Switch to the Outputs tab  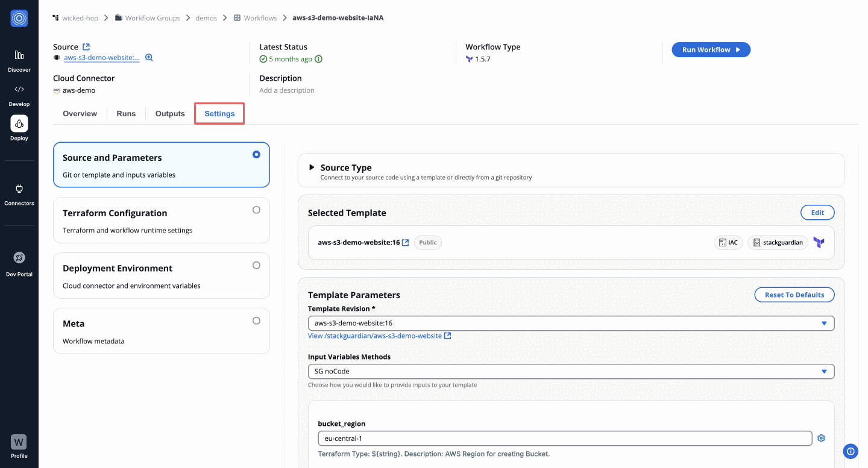pyautogui.click(x=170, y=114)
